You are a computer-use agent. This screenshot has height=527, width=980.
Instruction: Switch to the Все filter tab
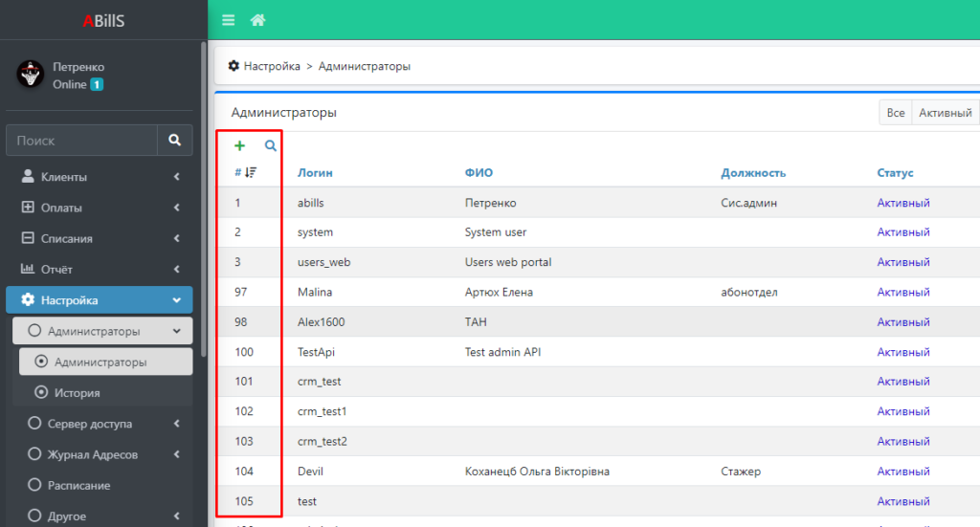[x=895, y=113]
